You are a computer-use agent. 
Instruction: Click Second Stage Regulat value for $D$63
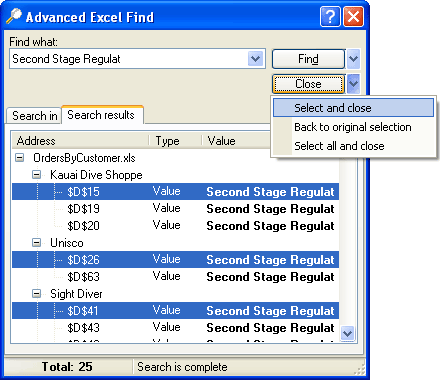pyautogui.click(x=270, y=277)
